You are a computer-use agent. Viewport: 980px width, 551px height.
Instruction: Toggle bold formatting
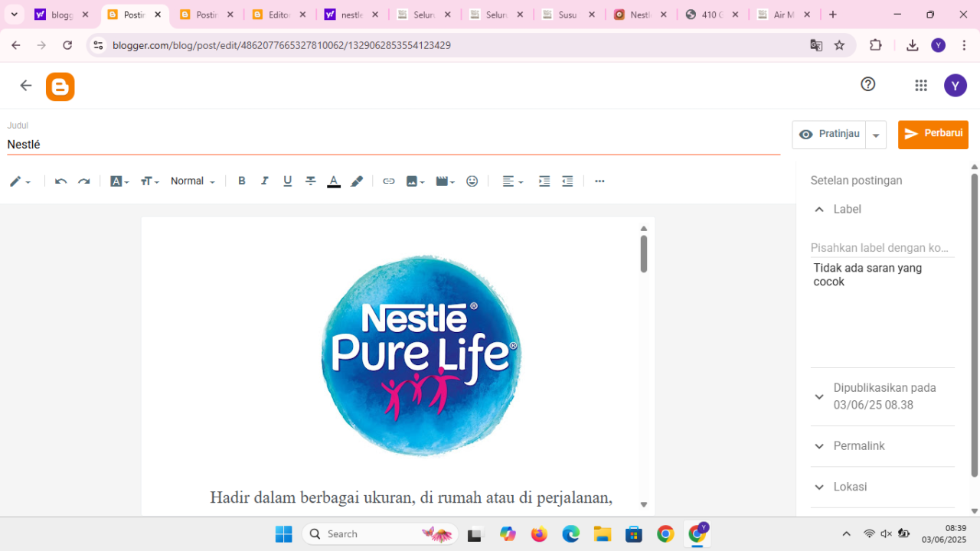coord(242,181)
